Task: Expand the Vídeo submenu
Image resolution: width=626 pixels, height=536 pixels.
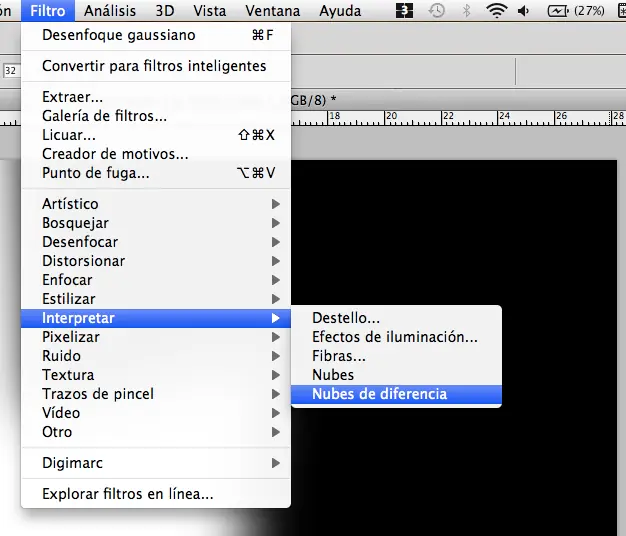Action: [x=156, y=413]
